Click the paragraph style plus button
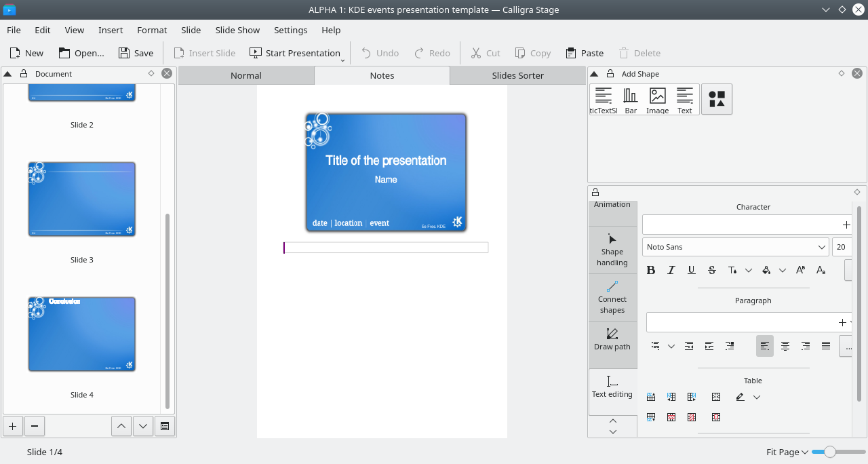Image resolution: width=868 pixels, height=464 pixels. point(842,323)
